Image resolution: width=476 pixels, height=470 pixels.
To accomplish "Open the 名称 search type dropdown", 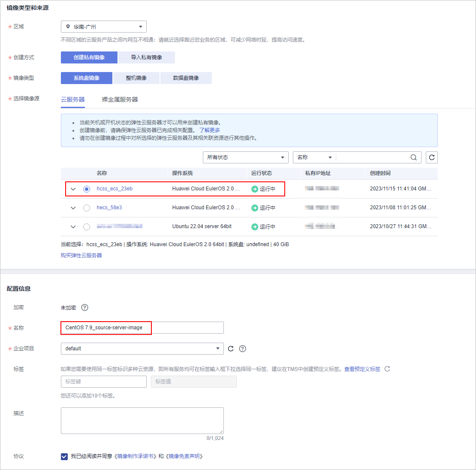I will click(314, 157).
